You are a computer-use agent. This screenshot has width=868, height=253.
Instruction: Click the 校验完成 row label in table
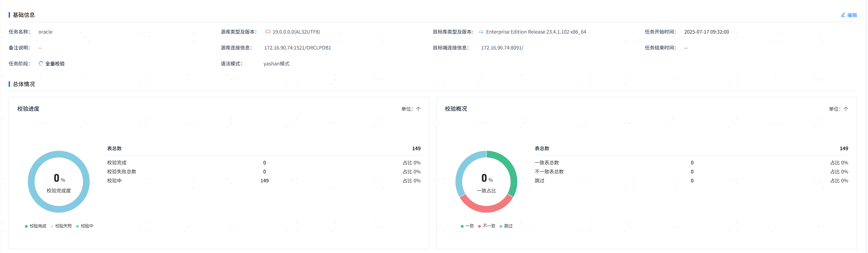tap(117, 163)
